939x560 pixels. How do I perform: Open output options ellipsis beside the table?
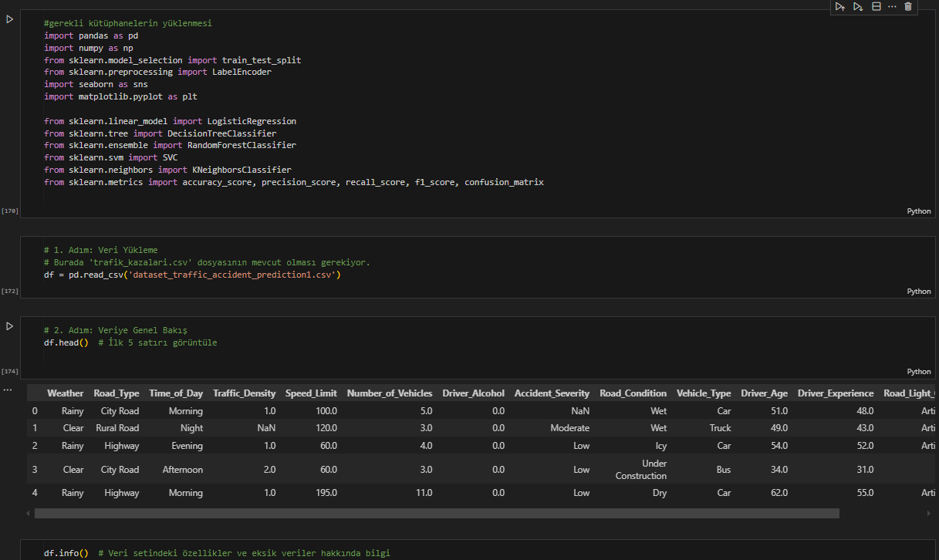point(8,390)
